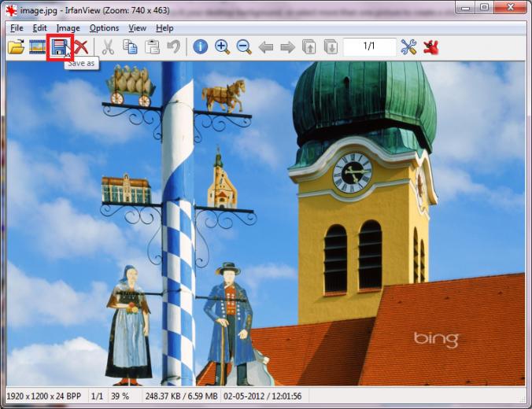Image resolution: width=532 pixels, height=409 pixels.
Task: Go to the next image with right arrow
Action: 288,47
